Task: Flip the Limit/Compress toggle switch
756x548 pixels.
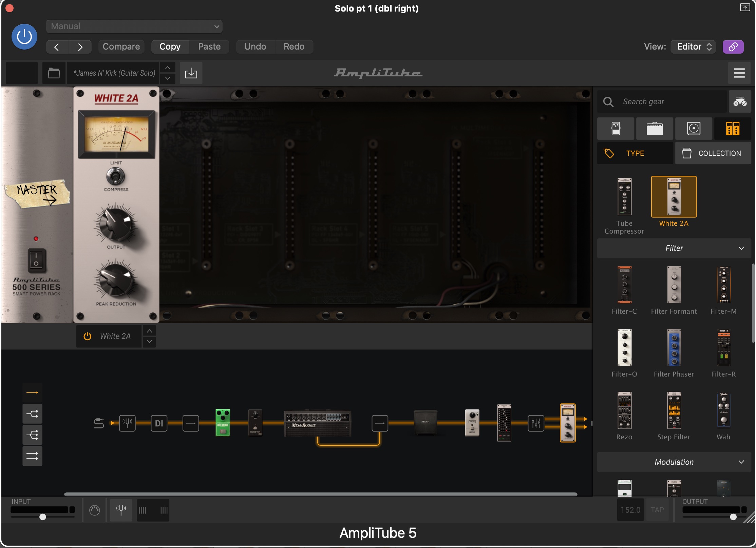Action: click(116, 176)
